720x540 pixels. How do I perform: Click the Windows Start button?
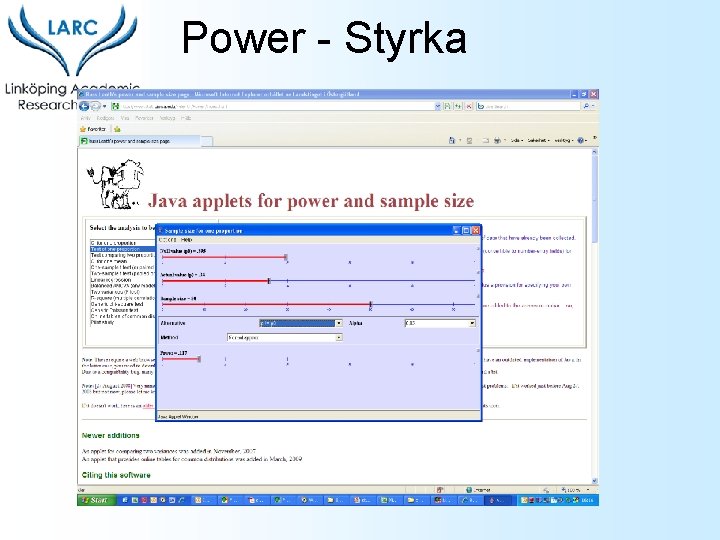96,500
